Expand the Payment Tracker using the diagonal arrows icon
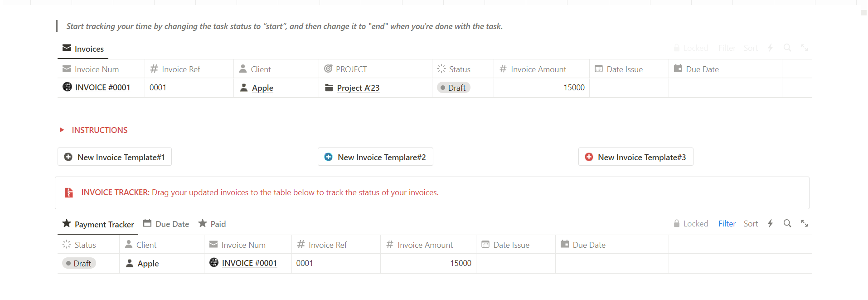Screen dimensions: 868x300 point(805,223)
